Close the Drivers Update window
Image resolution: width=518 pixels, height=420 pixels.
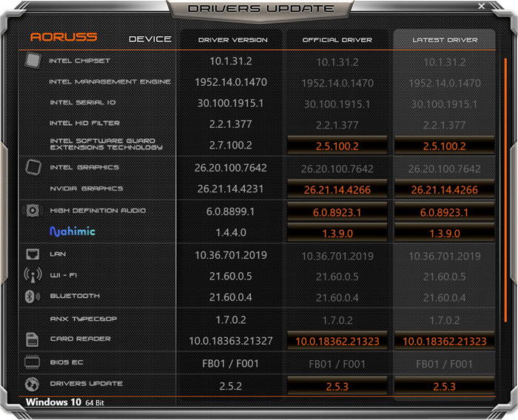(481, 6)
